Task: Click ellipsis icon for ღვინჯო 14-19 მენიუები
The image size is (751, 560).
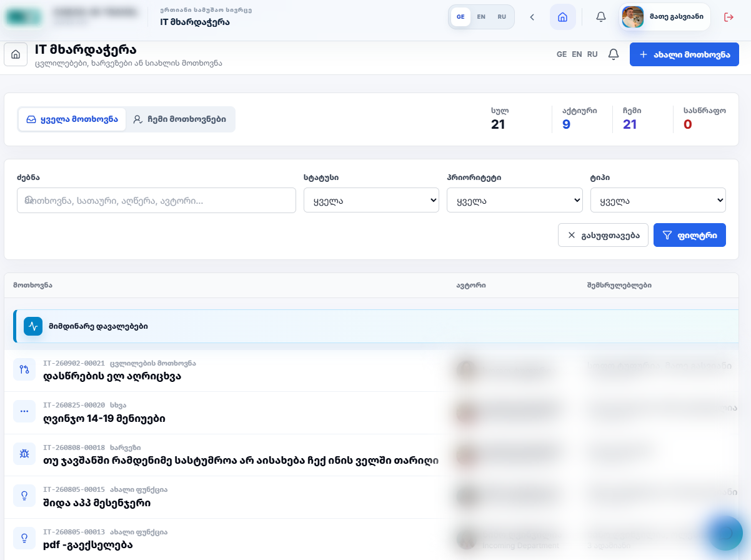Action: click(x=24, y=411)
